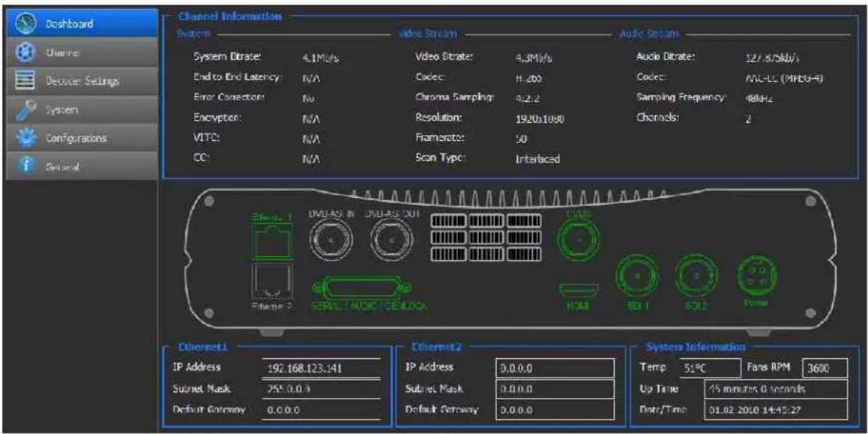868x434 pixels.
Task: Click the Up Time field
Action: [776, 389]
